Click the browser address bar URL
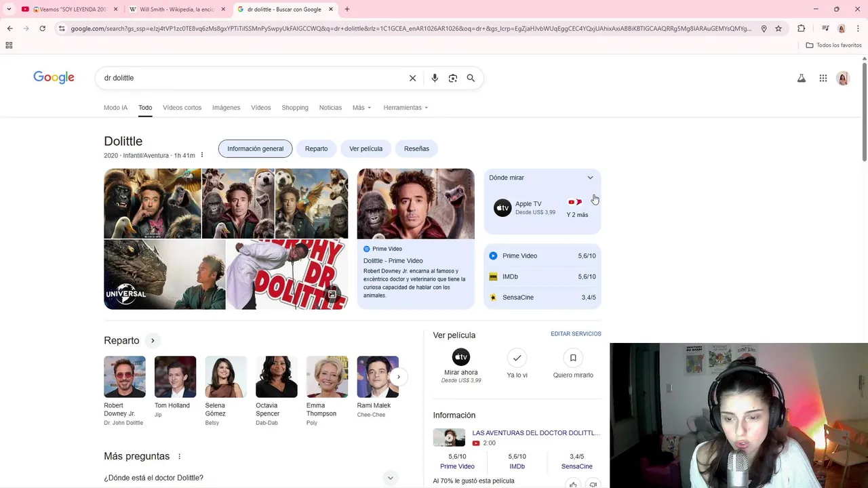The height and width of the screenshot is (488, 868). click(410, 28)
